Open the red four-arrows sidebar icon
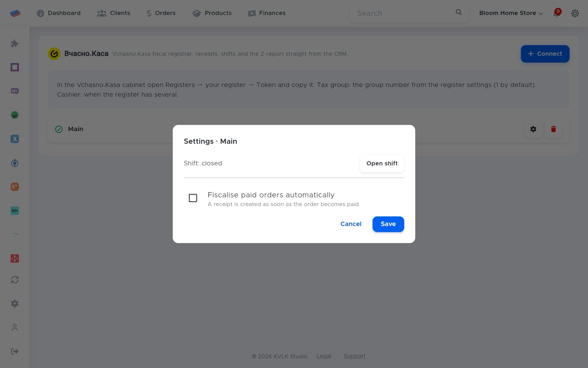Image resolution: width=588 pixels, height=368 pixels. tap(15, 259)
